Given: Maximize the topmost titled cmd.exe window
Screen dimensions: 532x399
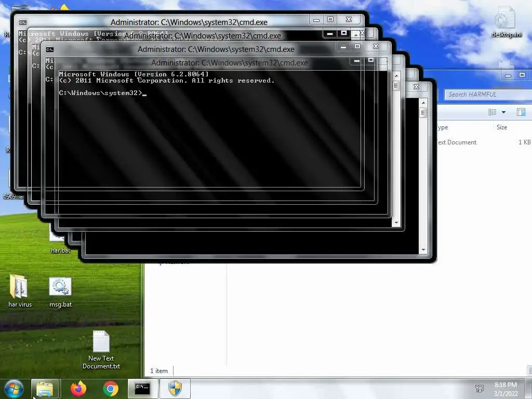Looking at the screenshot, I should (x=330, y=19).
